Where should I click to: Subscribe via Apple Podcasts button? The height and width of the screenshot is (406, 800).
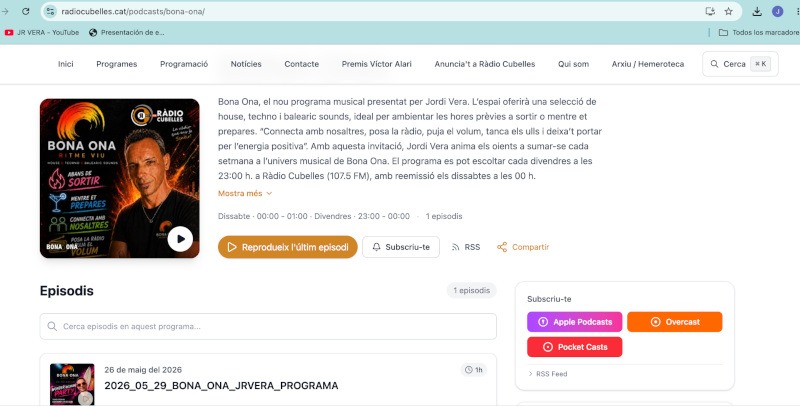point(574,322)
